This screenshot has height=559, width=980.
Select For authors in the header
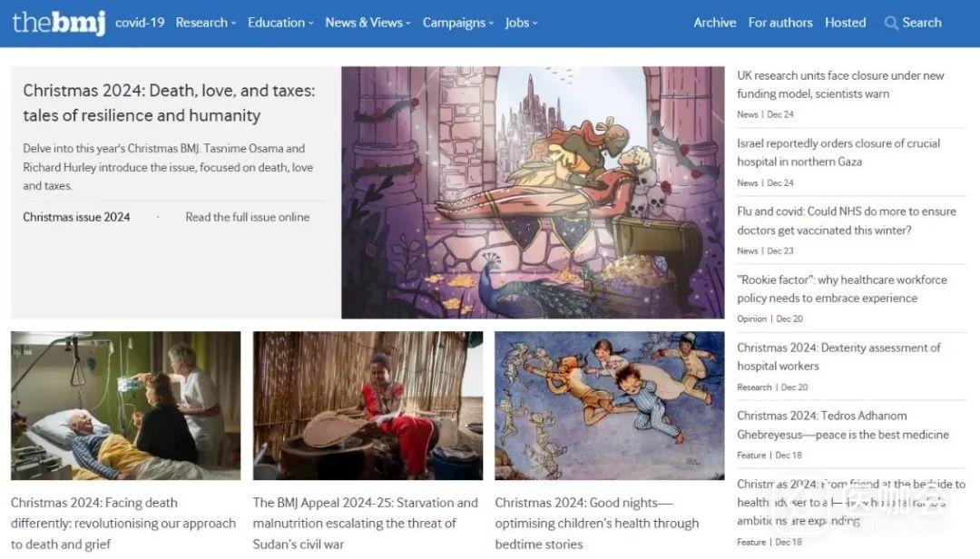tap(780, 23)
